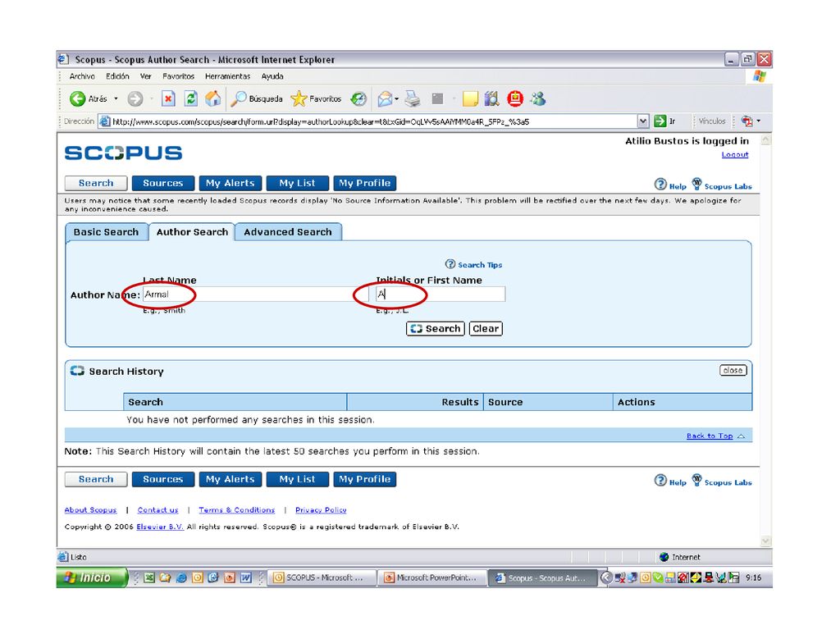This screenshot has width=840, height=630.
Task: Open the Terms & Conditions link
Action: 237,510
